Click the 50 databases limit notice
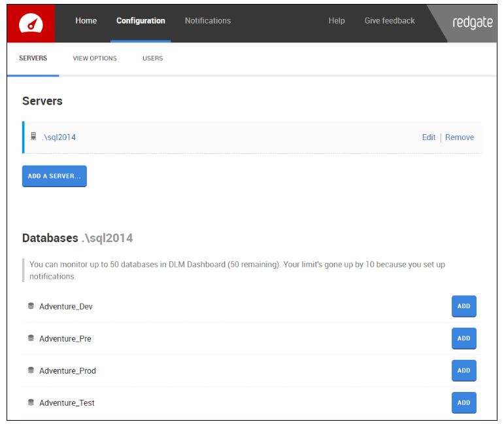This screenshot has width=504, height=424. tap(237, 270)
